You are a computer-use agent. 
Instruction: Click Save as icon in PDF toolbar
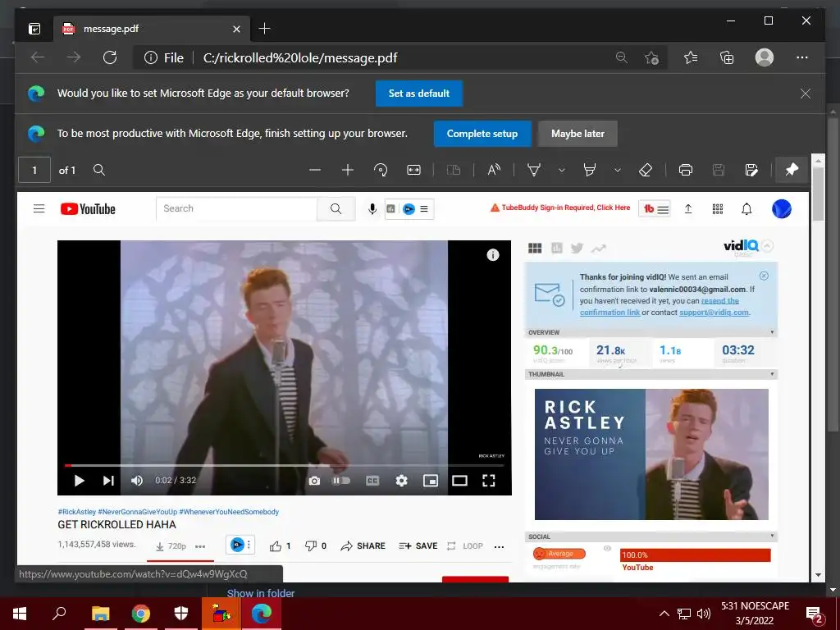tap(751, 170)
